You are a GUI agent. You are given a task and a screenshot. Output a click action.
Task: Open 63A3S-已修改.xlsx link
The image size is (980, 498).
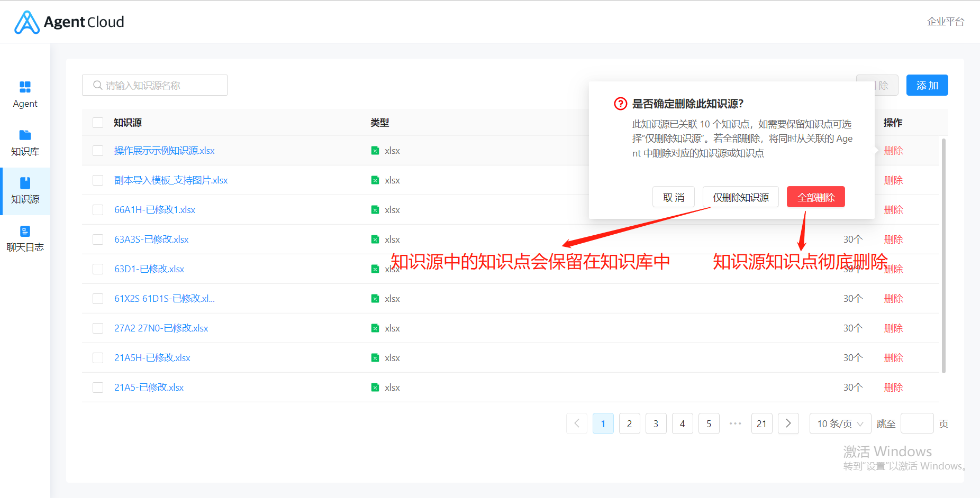(151, 239)
